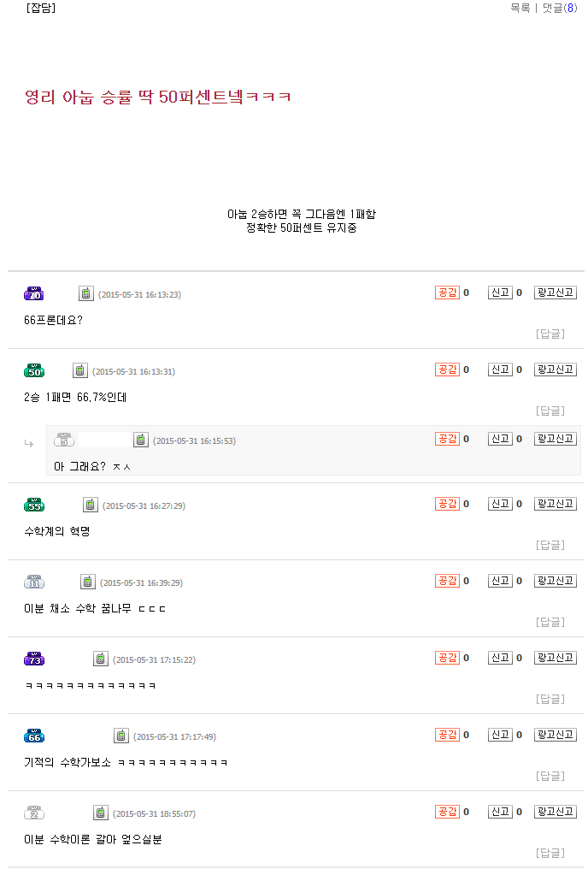Screen dimensions: 588x869
Task: Click 답글 under the "66프론데요?" comment
Action: pos(550,334)
